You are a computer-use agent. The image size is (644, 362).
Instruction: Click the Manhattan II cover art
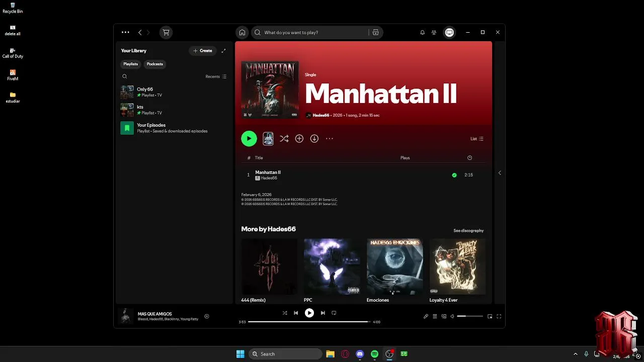click(270, 89)
